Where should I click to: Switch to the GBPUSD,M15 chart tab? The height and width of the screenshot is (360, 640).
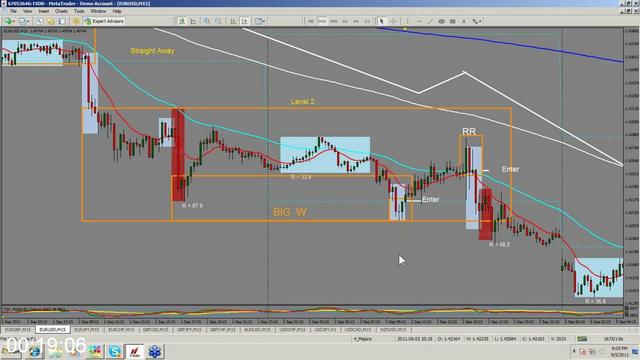156,329
